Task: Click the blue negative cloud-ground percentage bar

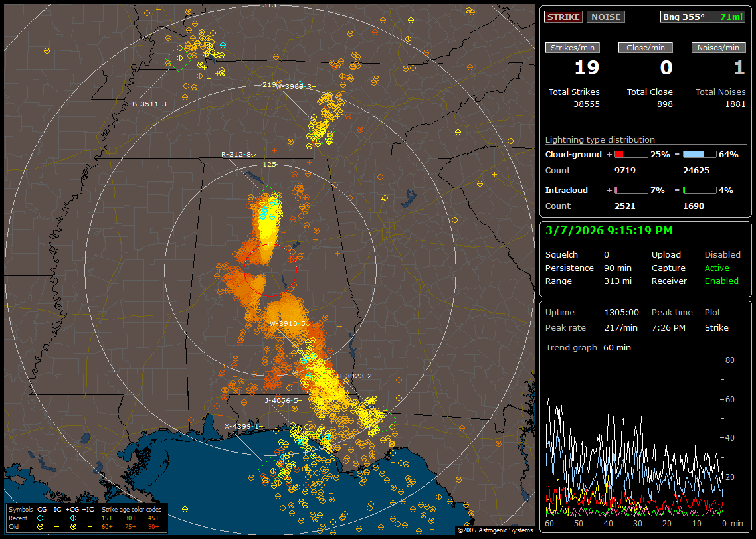Action: [700, 154]
